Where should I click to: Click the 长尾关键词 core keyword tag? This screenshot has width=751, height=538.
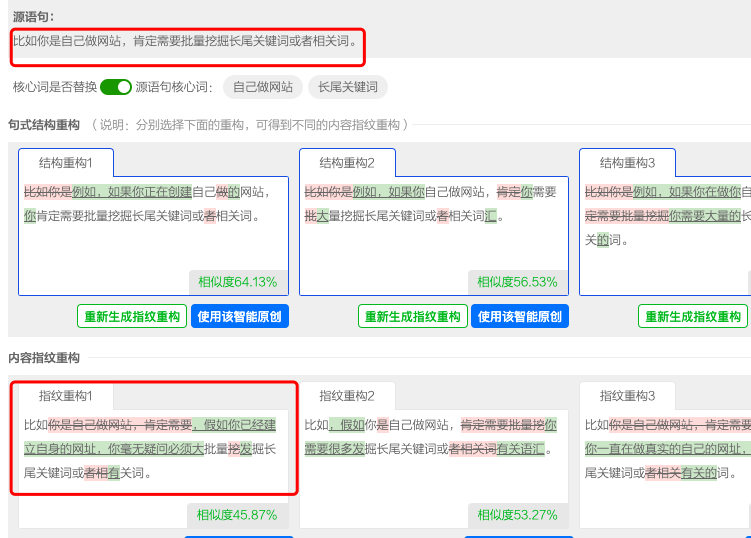click(x=347, y=87)
